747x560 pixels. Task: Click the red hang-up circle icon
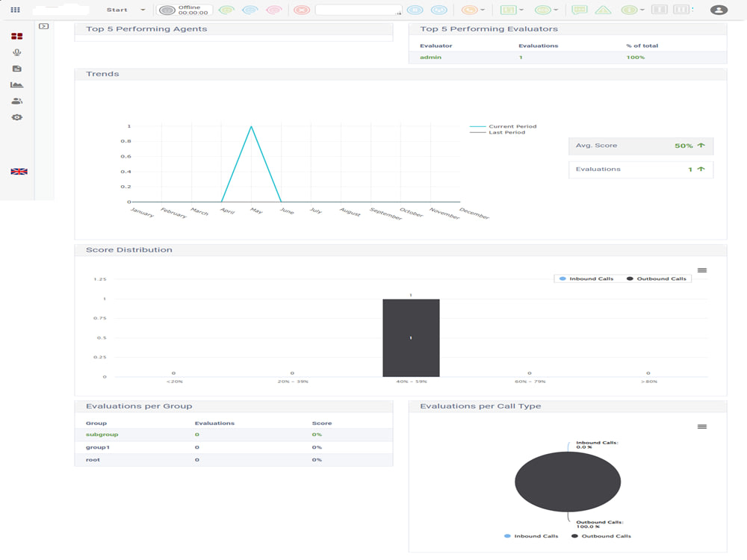click(302, 10)
